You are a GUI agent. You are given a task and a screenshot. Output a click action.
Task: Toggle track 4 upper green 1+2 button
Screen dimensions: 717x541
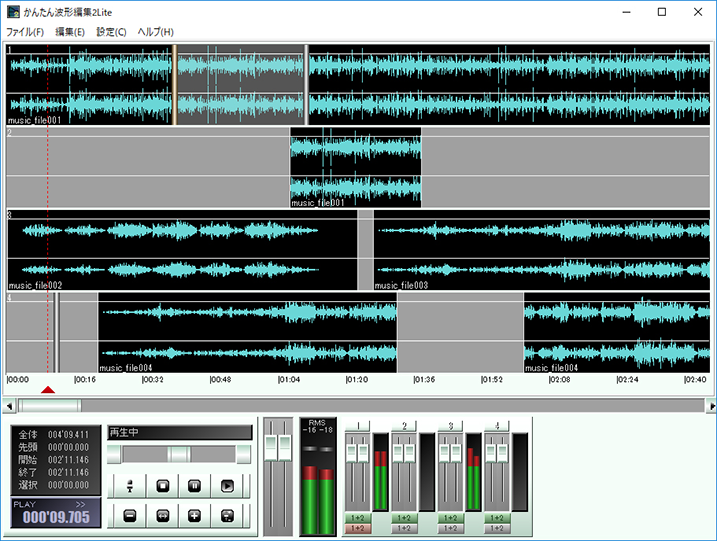(x=497, y=518)
